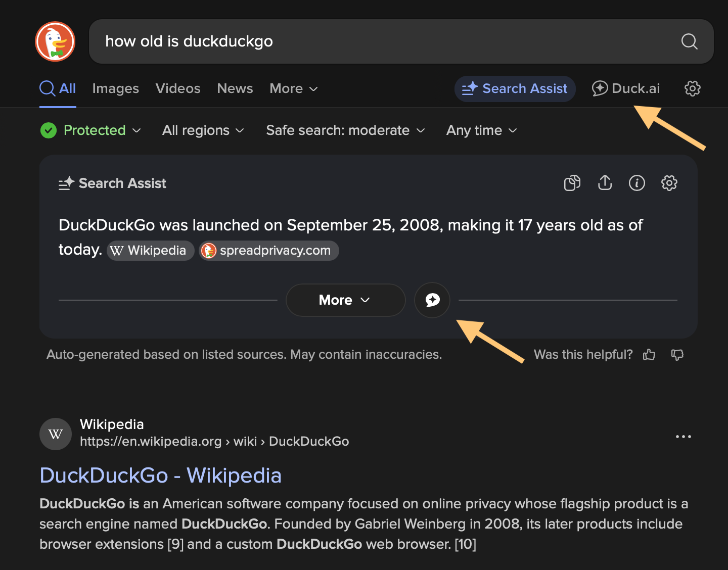Click the Wikipedia result favicon

click(56, 434)
